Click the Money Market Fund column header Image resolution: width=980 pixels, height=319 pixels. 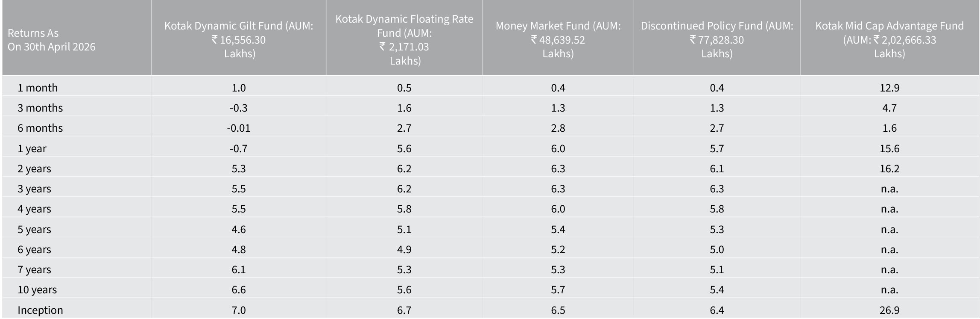[x=558, y=39]
